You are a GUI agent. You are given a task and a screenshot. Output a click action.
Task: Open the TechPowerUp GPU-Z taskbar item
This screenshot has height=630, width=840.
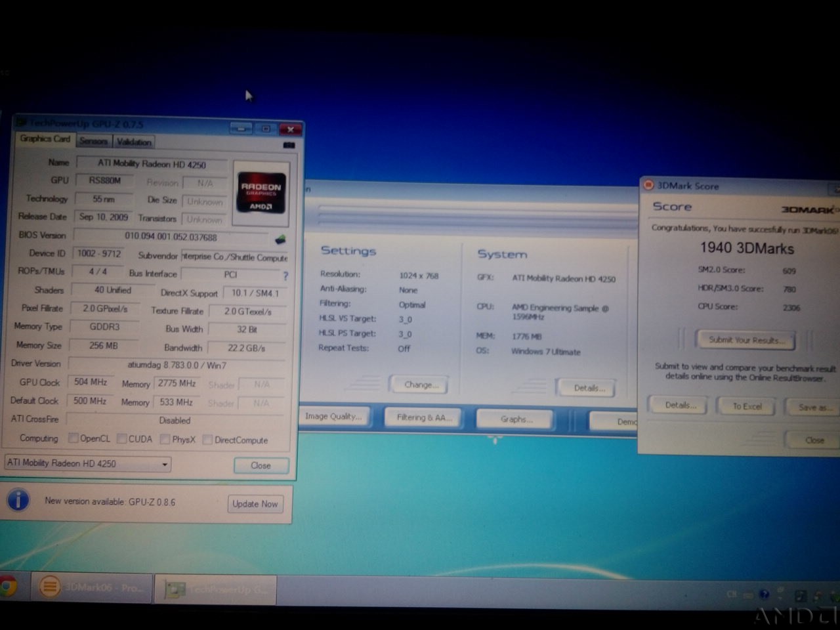pos(216,589)
